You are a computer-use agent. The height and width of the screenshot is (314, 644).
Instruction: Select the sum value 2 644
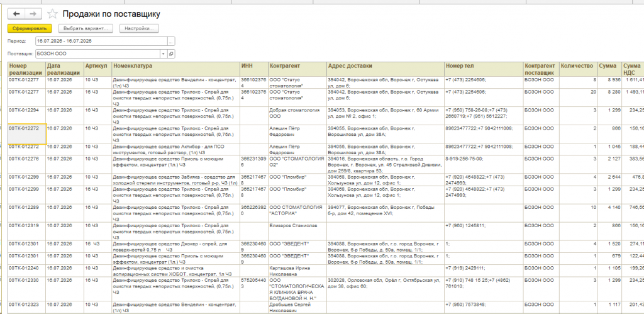pyautogui.click(x=609, y=179)
